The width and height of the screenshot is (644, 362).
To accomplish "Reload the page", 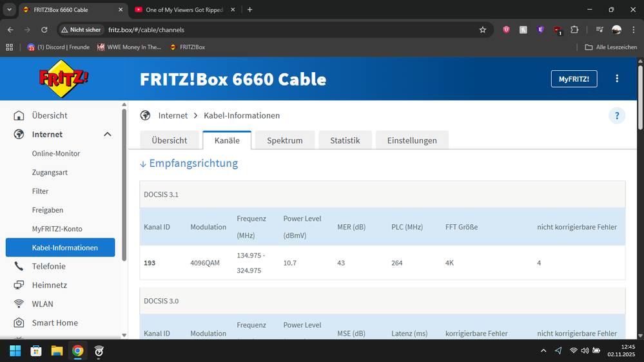I will [44, 30].
